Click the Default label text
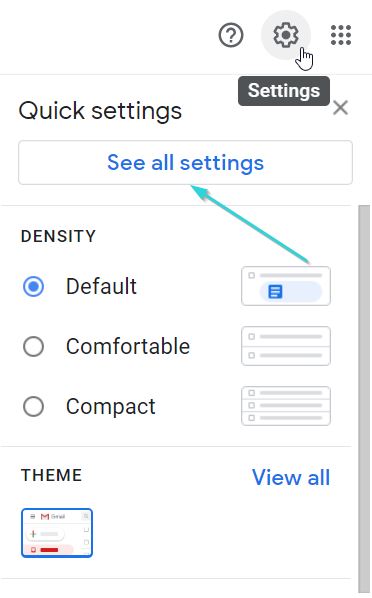The height and width of the screenshot is (598, 372). pyautogui.click(x=101, y=286)
